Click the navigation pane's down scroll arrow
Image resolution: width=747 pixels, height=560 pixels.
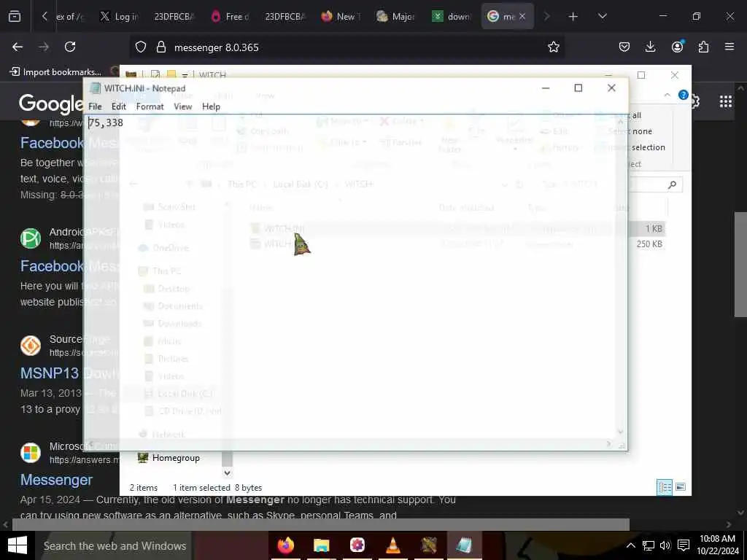228,472
